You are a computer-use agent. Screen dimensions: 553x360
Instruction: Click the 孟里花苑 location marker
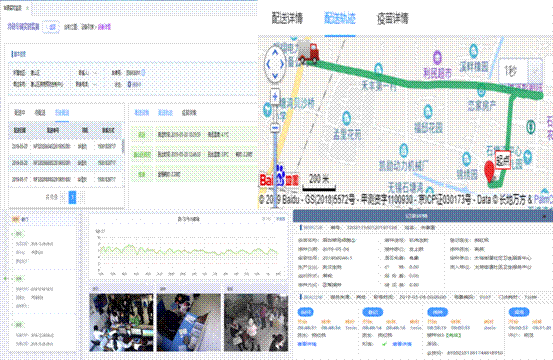tap(346, 118)
